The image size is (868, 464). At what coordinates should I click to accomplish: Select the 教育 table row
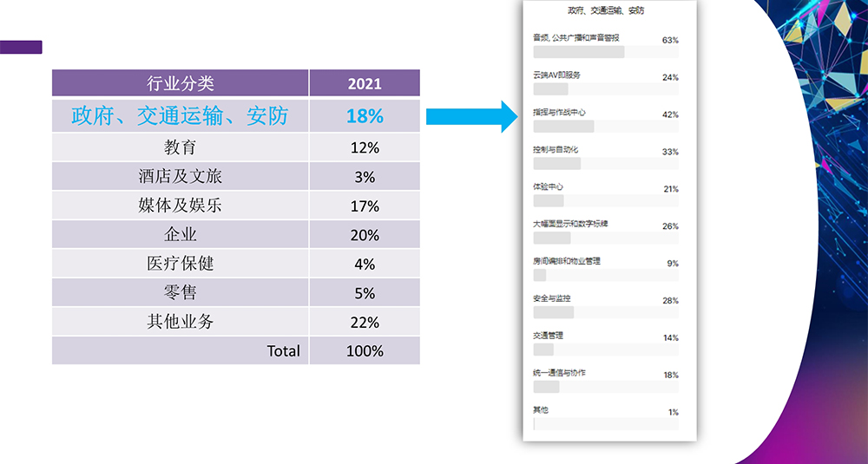click(x=181, y=147)
